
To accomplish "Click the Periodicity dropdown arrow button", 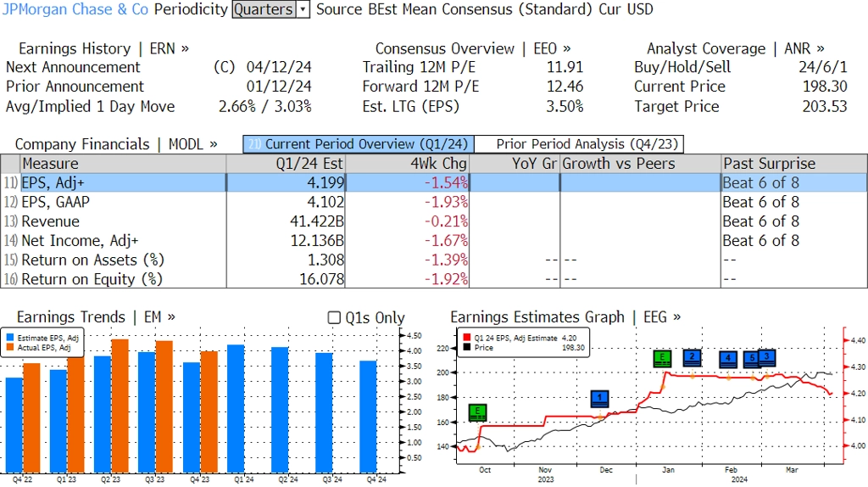I will point(303,9).
